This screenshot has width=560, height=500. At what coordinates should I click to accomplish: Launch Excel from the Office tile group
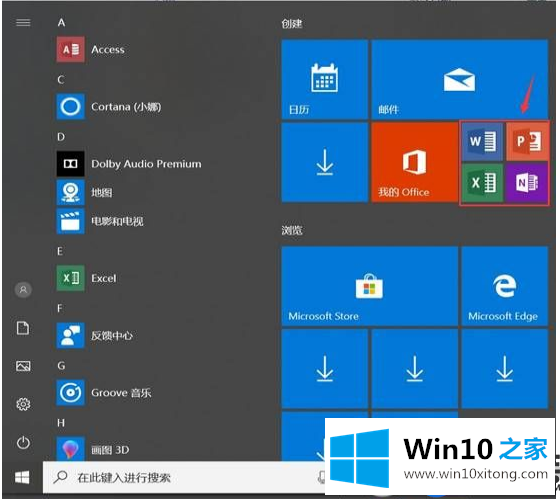[x=482, y=182]
